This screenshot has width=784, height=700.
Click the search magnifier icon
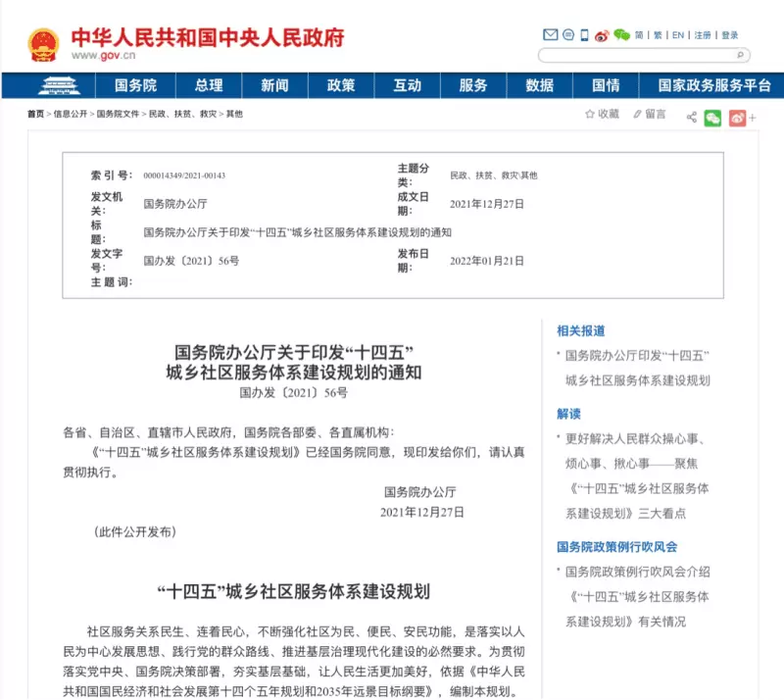(x=741, y=55)
